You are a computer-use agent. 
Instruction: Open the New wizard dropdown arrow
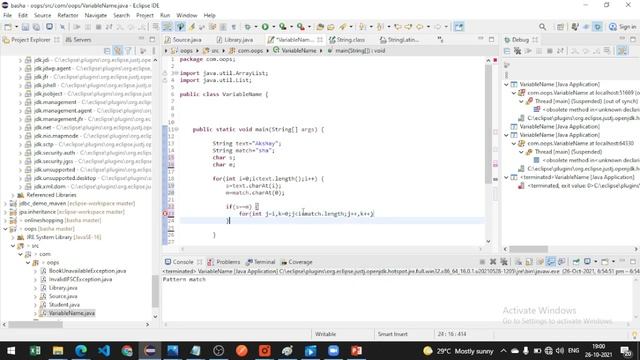click(16, 27)
